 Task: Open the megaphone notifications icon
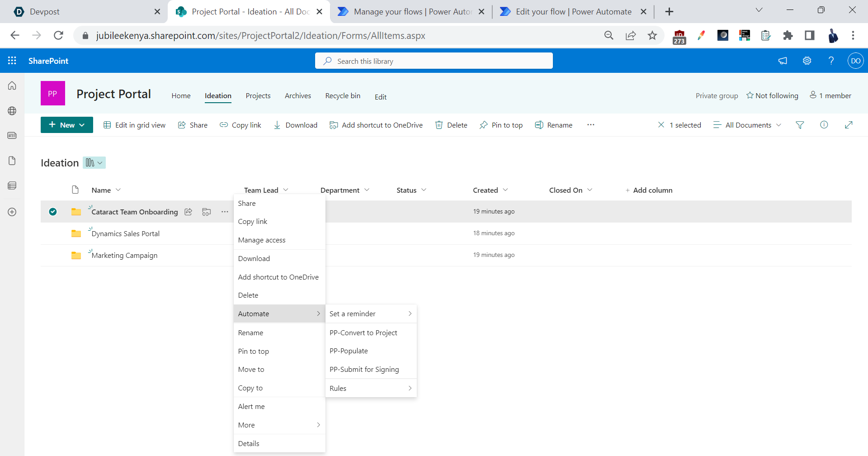tap(783, 61)
